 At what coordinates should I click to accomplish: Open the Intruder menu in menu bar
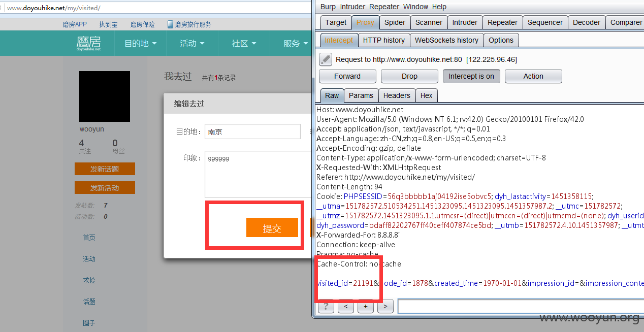pyautogui.click(x=352, y=7)
